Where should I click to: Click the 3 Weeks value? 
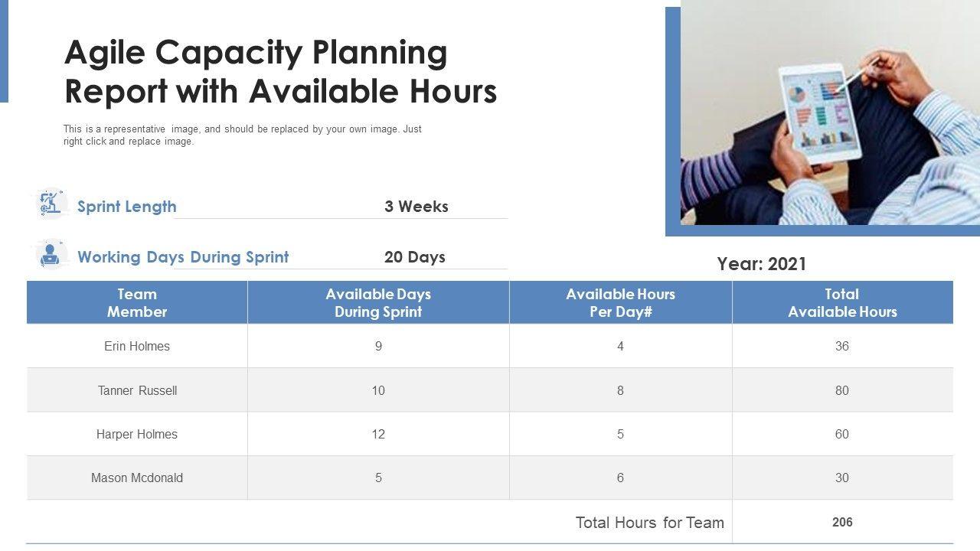tap(416, 207)
